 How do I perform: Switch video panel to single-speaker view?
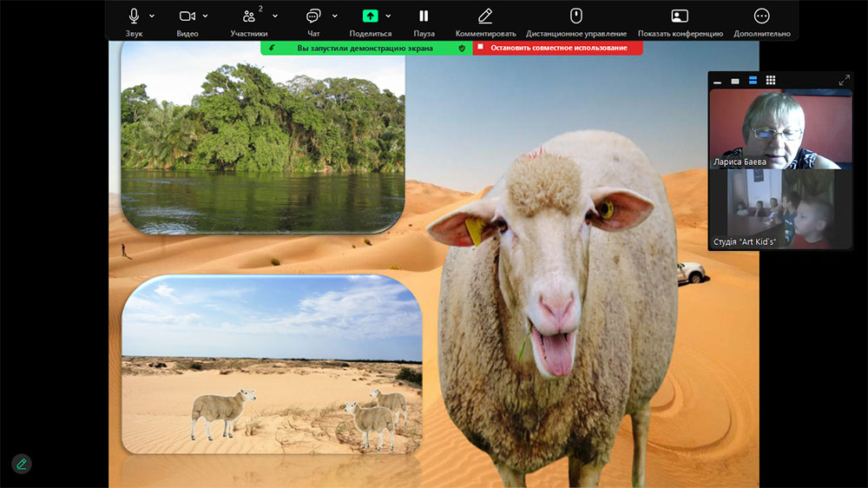coord(735,81)
